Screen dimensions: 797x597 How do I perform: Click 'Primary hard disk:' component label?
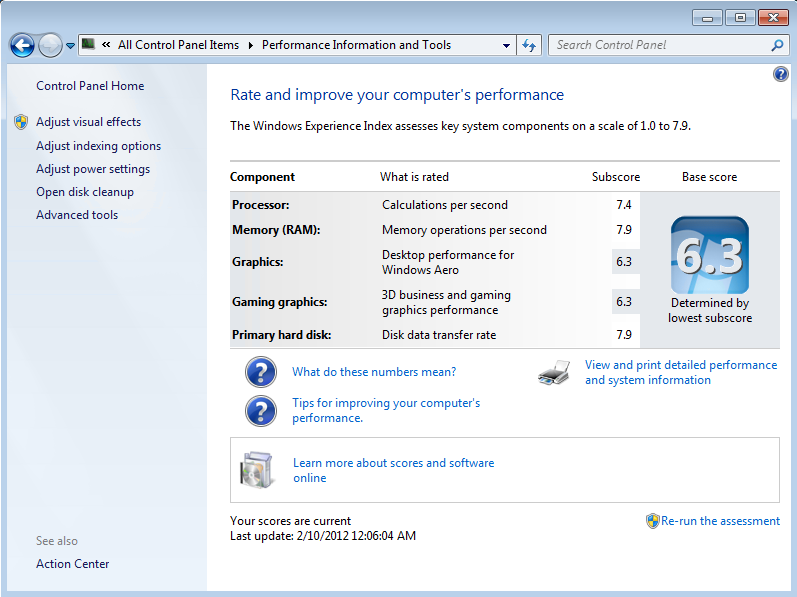click(x=282, y=335)
